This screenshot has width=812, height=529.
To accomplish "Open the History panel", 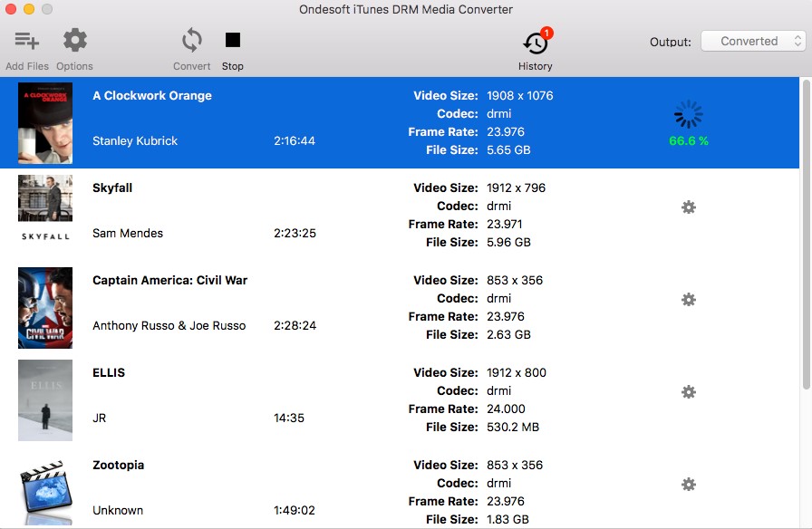I will [535, 43].
